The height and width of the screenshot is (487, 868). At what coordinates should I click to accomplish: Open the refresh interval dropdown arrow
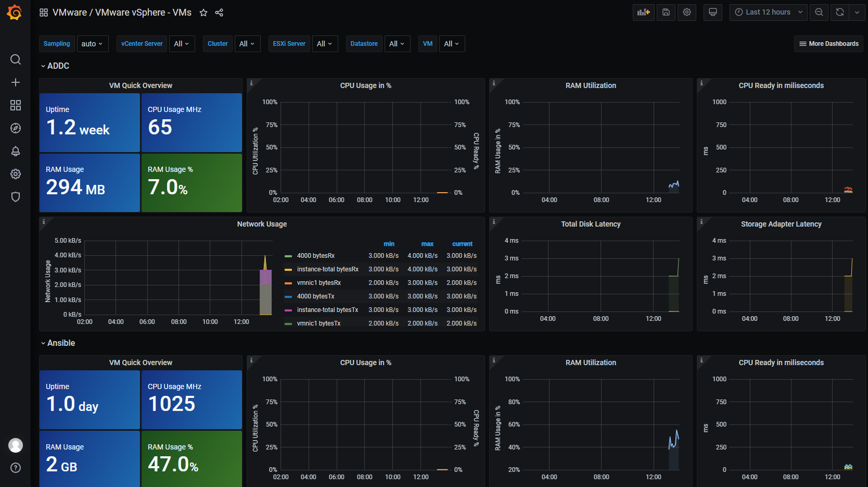[857, 12]
